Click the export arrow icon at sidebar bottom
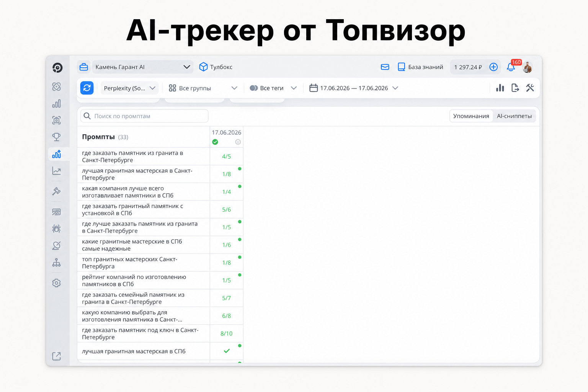588x392 pixels. [x=57, y=356]
